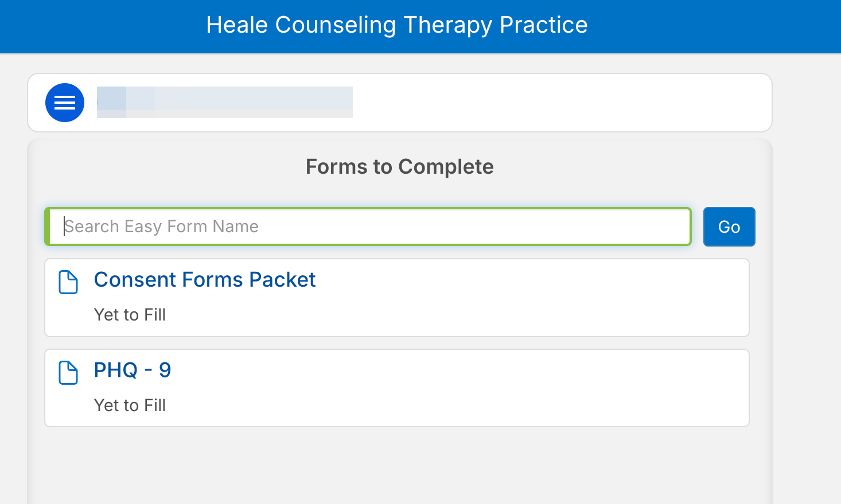This screenshot has height=504, width=841.
Task: Select the Heale Counseling Therapy Practice title
Action: pyautogui.click(x=397, y=25)
